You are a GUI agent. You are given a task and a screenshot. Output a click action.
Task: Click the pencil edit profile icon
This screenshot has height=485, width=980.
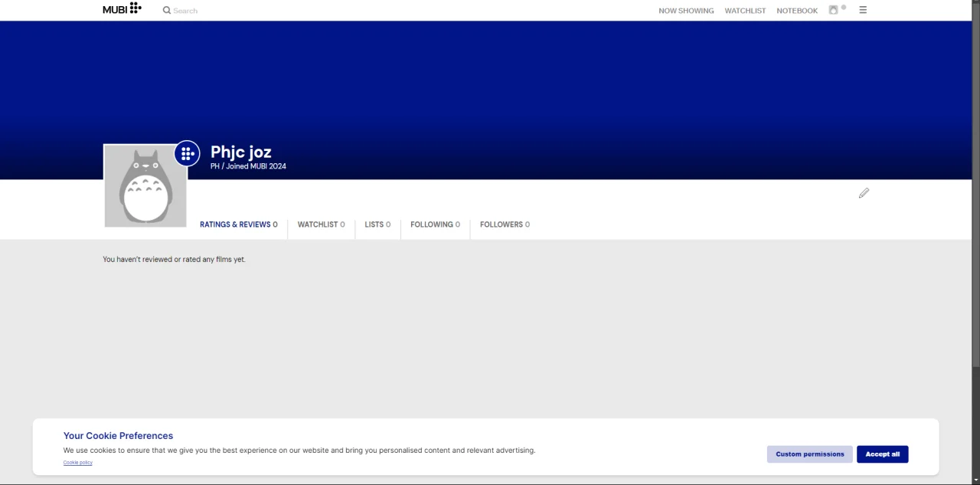[x=864, y=193]
